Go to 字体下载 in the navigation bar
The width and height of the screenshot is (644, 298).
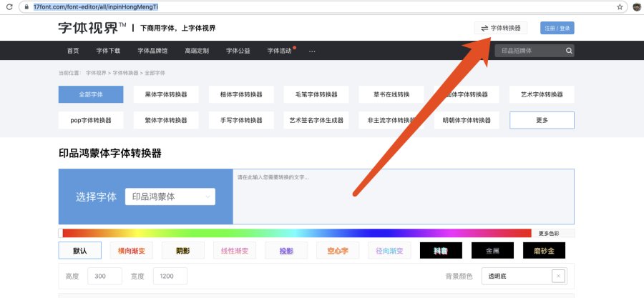pyautogui.click(x=108, y=51)
